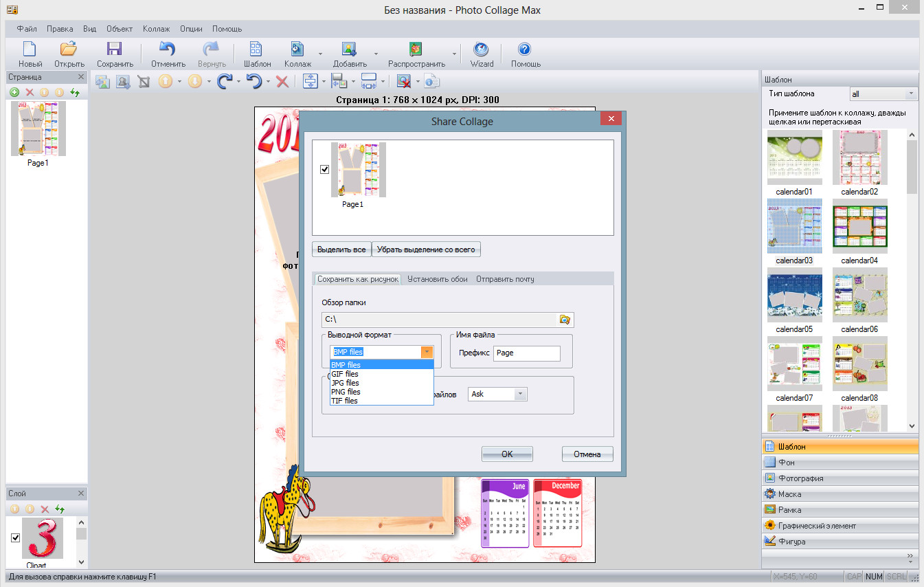Click the Шаблон toolbar icon

[256, 50]
